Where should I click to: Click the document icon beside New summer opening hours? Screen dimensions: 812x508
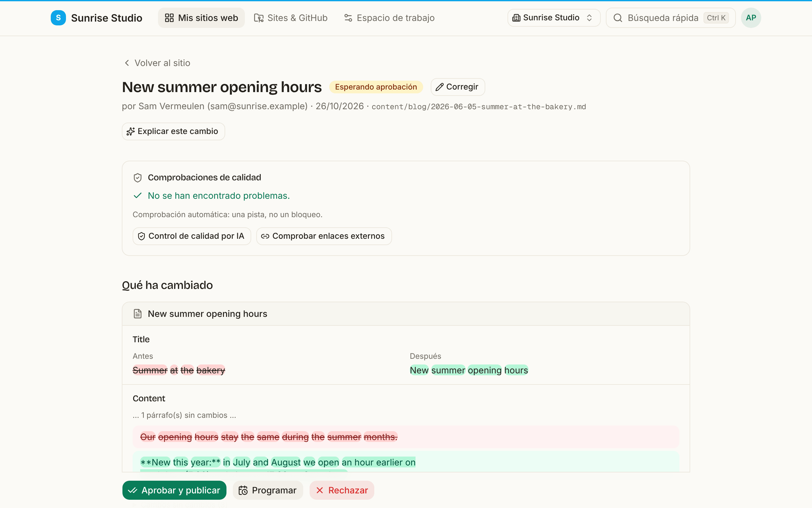(138, 314)
